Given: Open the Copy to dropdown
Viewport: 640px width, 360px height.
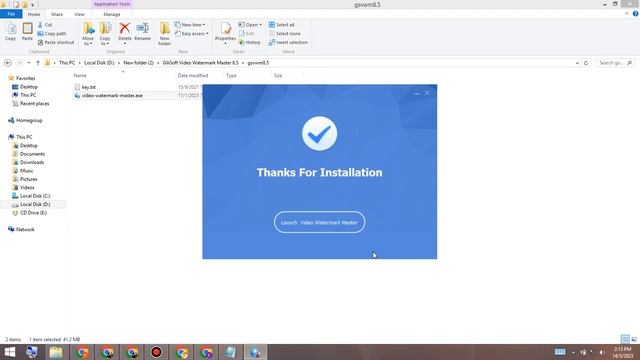Looking at the screenshot, I should click(105, 33).
